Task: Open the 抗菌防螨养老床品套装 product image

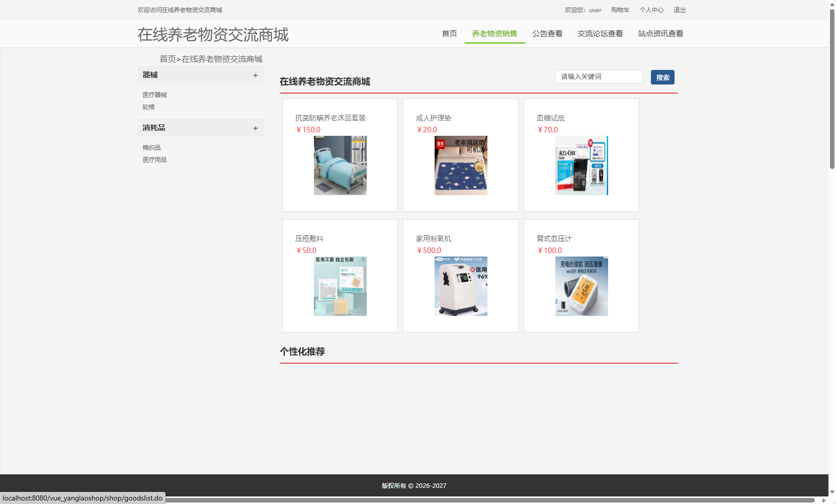Action: pos(340,165)
